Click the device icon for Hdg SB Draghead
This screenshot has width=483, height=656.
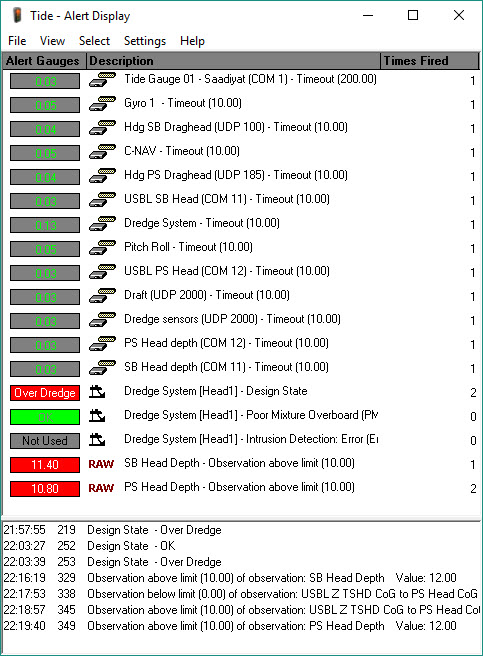click(102, 128)
